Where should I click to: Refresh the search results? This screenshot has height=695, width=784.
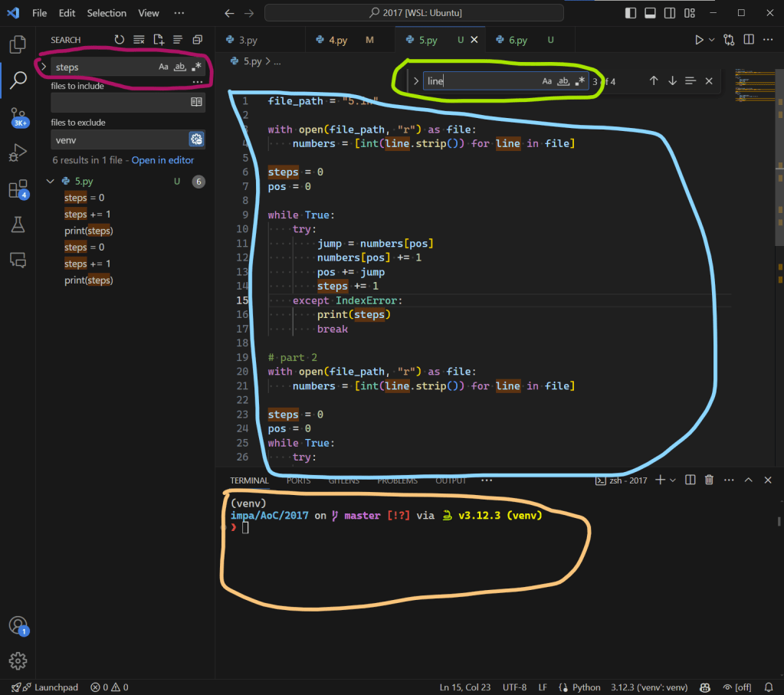click(120, 40)
